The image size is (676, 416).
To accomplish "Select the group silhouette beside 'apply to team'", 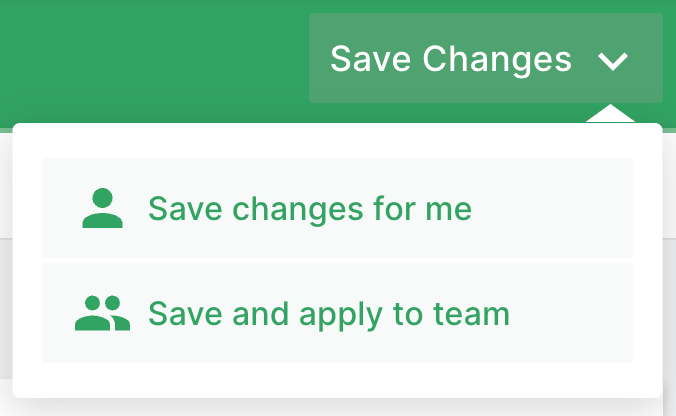I will (x=102, y=314).
